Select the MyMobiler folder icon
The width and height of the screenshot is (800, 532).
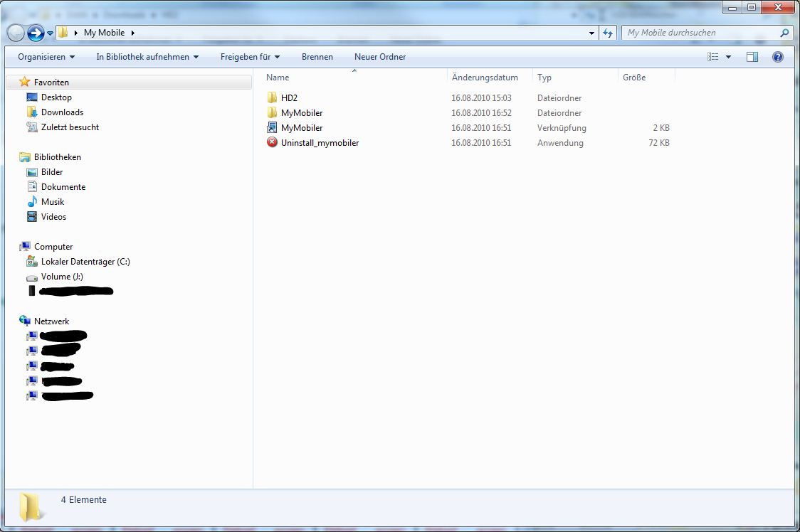click(272, 112)
